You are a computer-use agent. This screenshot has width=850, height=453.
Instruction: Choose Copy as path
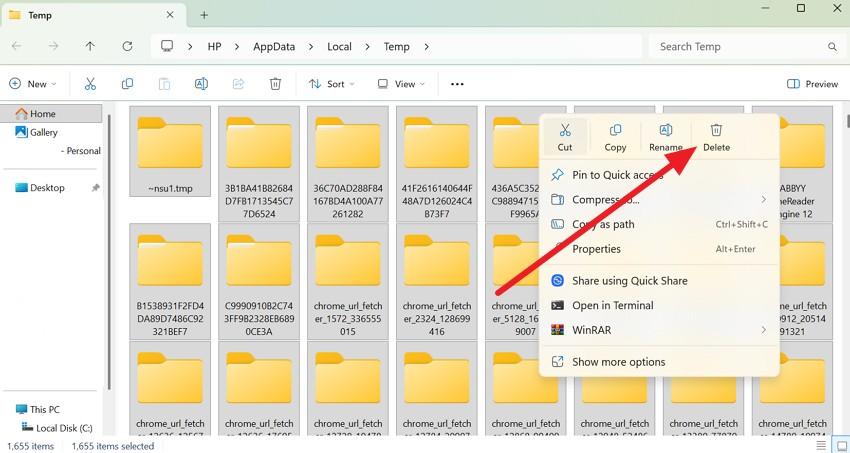click(x=659, y=224)
